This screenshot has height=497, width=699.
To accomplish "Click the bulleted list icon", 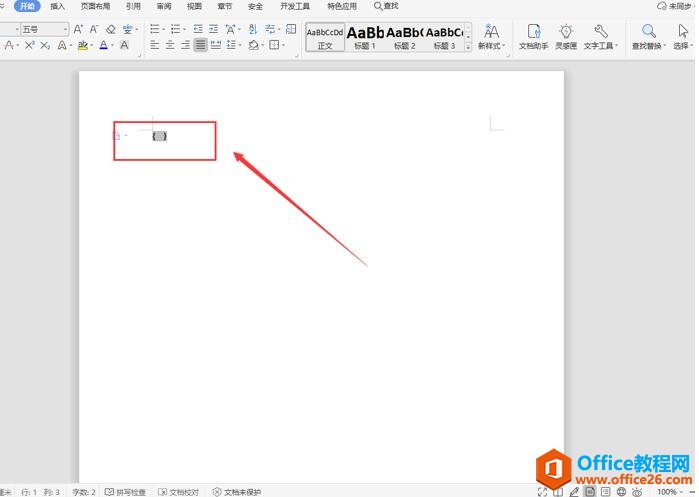I will [x=154, y=29].
